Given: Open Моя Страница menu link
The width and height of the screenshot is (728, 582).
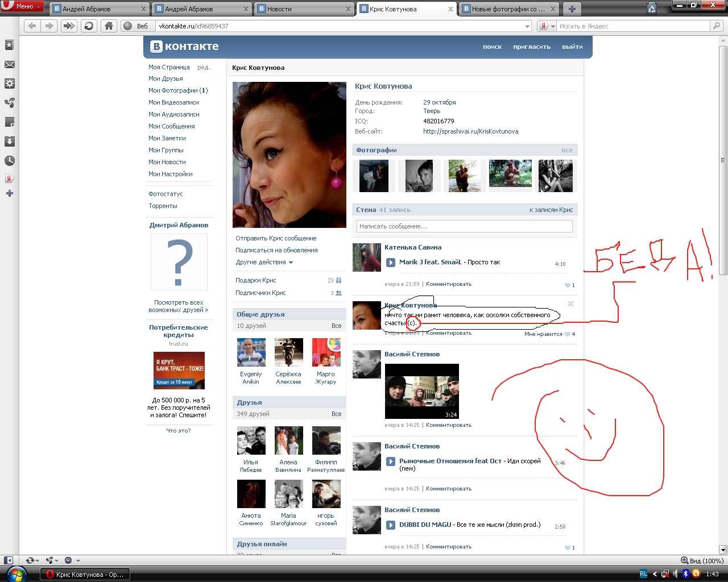Looking at the screenshot, I should 169,67.
